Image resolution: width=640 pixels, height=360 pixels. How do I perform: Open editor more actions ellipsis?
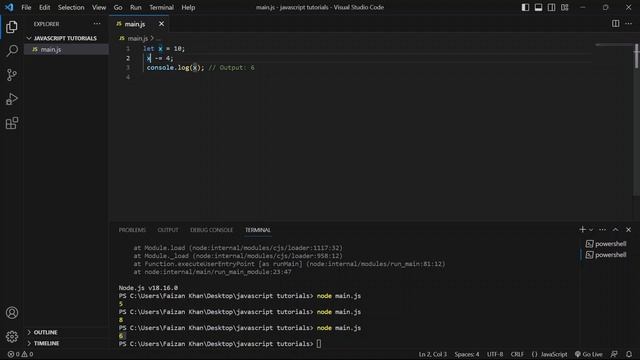[629, 24]
